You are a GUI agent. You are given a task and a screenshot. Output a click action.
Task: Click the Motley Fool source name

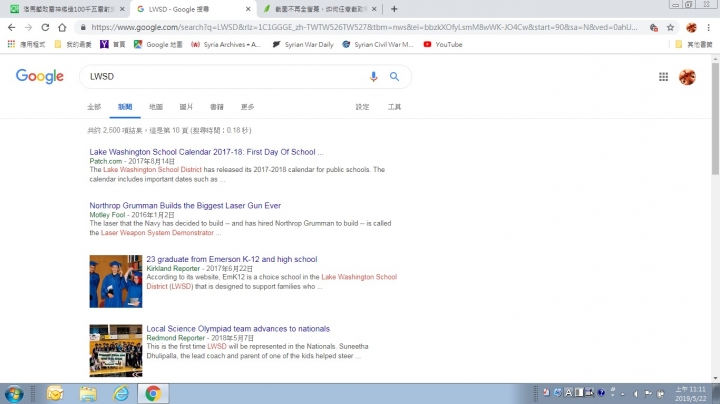pyautogui.click(x=107, y=215)
